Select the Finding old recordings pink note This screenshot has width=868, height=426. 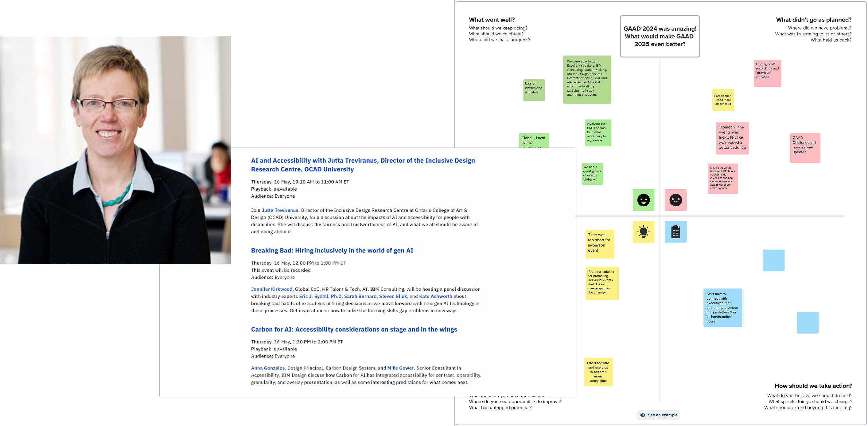[x=767, y=73]
